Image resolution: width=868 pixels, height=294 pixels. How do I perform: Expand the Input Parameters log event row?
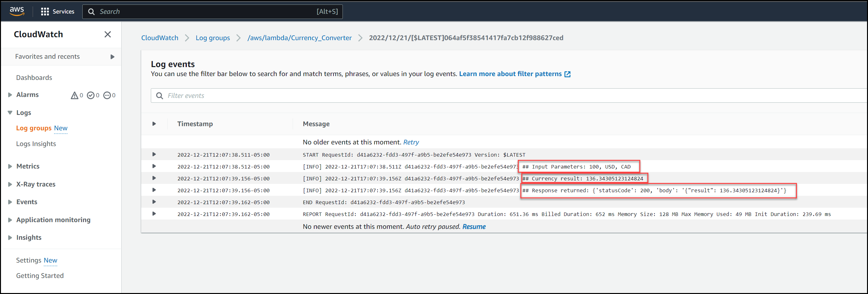tap(154, 166)
